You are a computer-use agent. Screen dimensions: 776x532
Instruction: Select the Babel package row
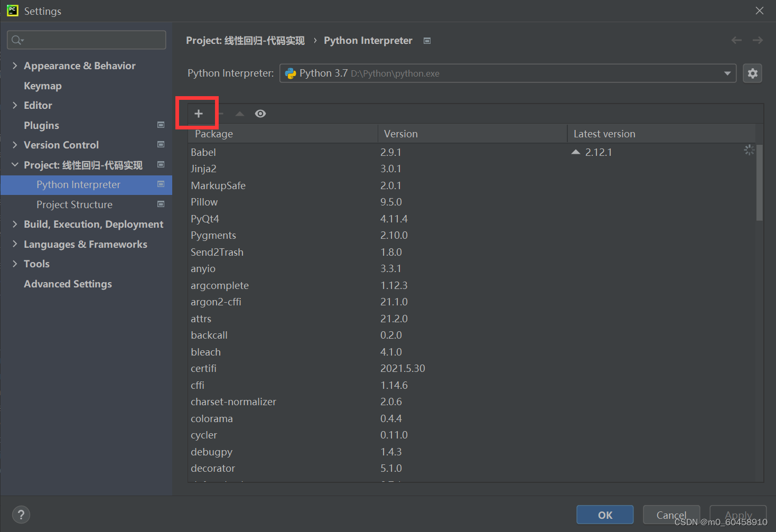[x=472, y=152]
